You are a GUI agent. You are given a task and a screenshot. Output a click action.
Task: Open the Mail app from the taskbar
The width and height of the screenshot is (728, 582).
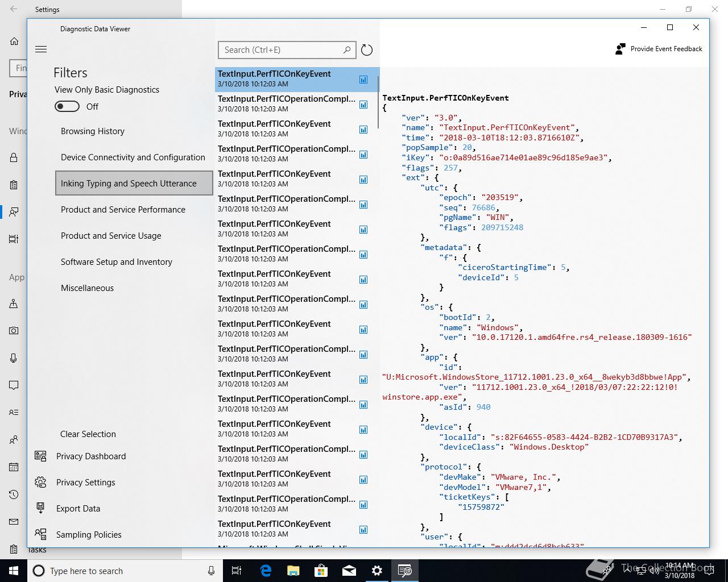(x=349, y=571)
